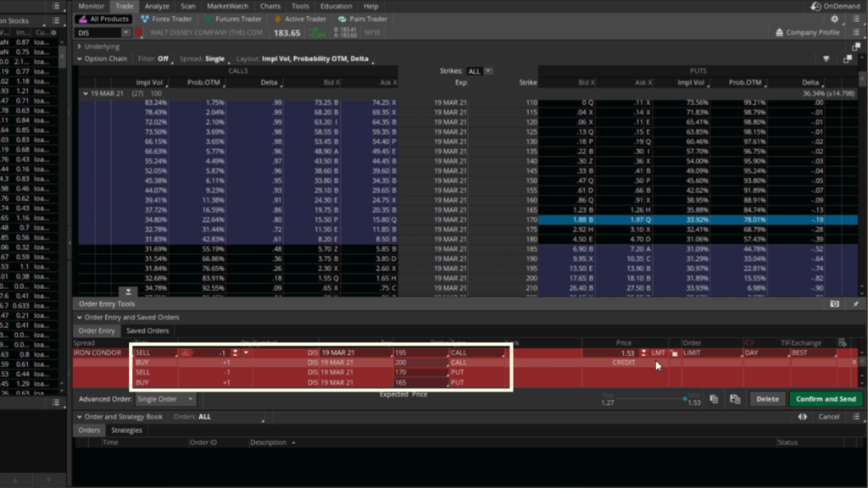The height and width of the screenshot is (488, 868).
Task: Collapse Order Entry and Saved Orders
Action: coord(79,318)
